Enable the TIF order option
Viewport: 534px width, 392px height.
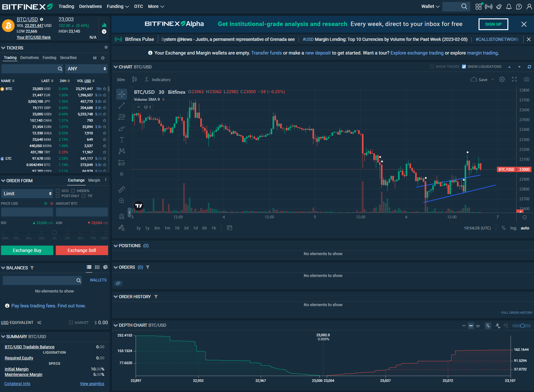coord(84,196)
